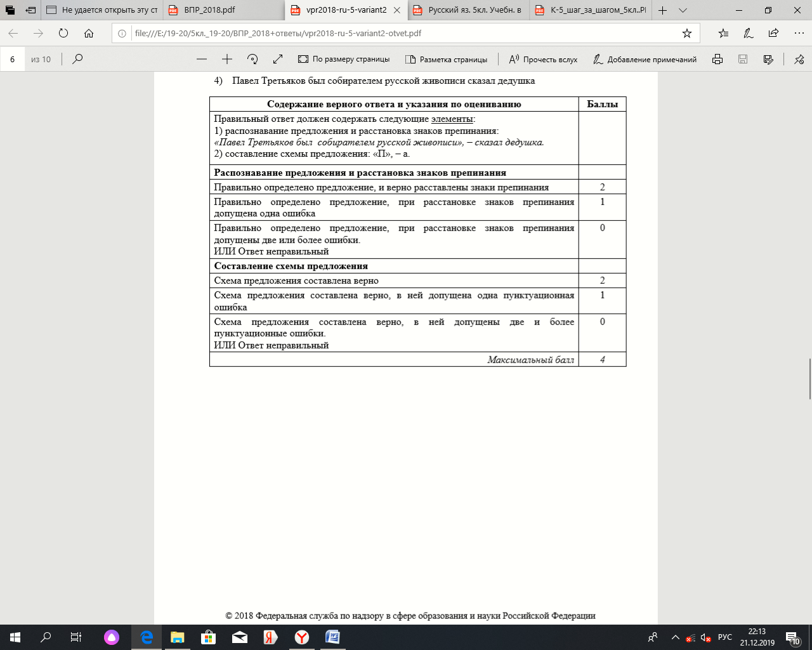Click the address bar with file URL
812x650 pixels.
(x=406, y=34)
